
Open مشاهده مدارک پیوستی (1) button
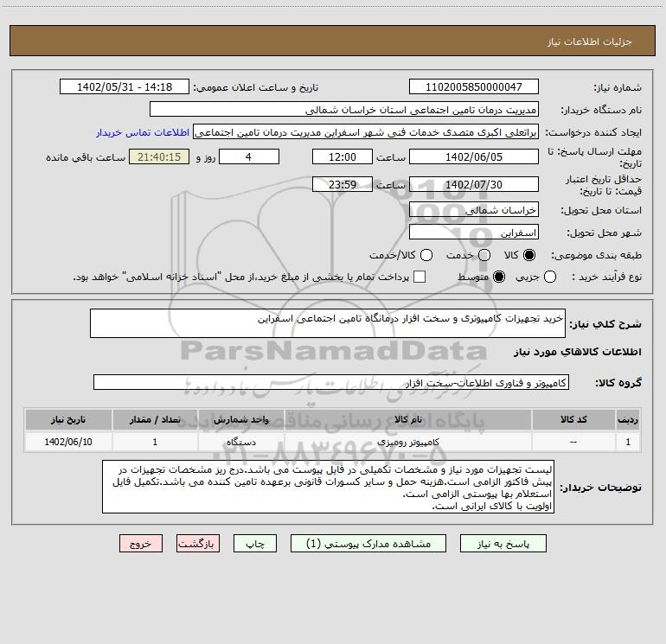click(368, 544)
